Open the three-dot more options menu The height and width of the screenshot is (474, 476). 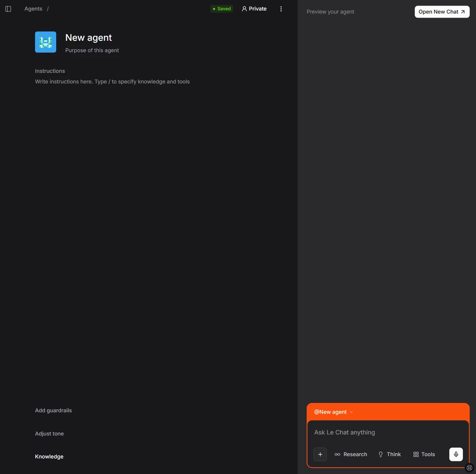tap(281, 9)
